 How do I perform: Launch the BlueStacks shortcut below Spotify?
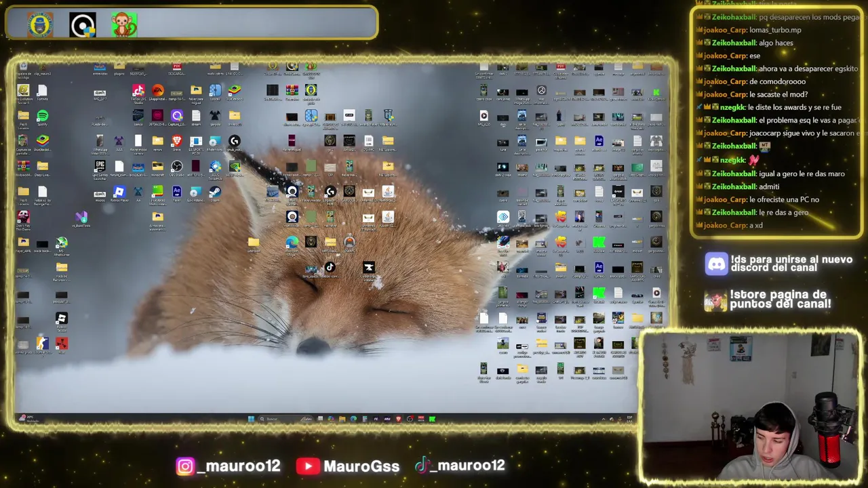(42, 141)
